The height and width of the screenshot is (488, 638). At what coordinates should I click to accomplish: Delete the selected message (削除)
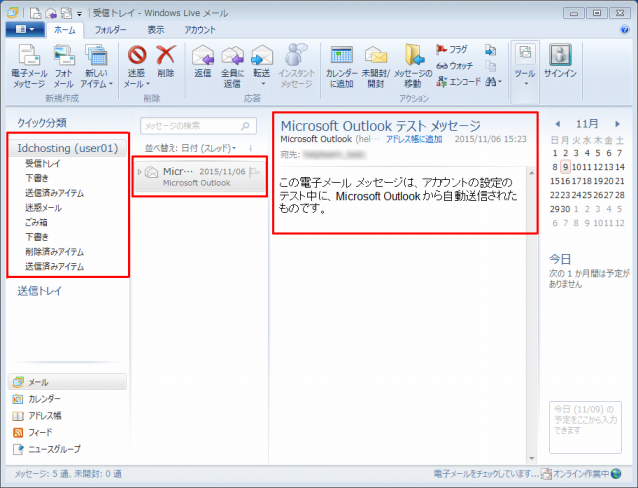[166, 62]
